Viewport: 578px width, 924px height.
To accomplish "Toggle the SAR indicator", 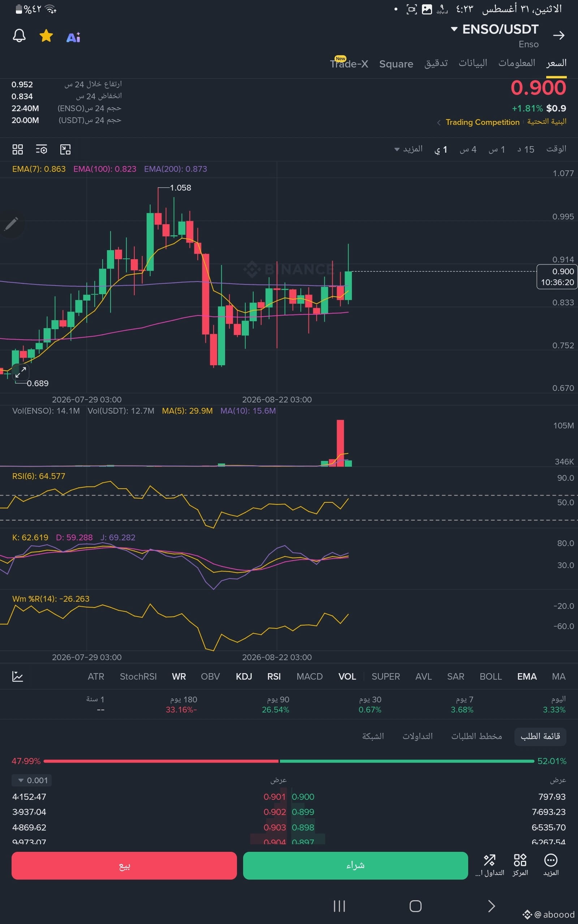I will [456, 677].
